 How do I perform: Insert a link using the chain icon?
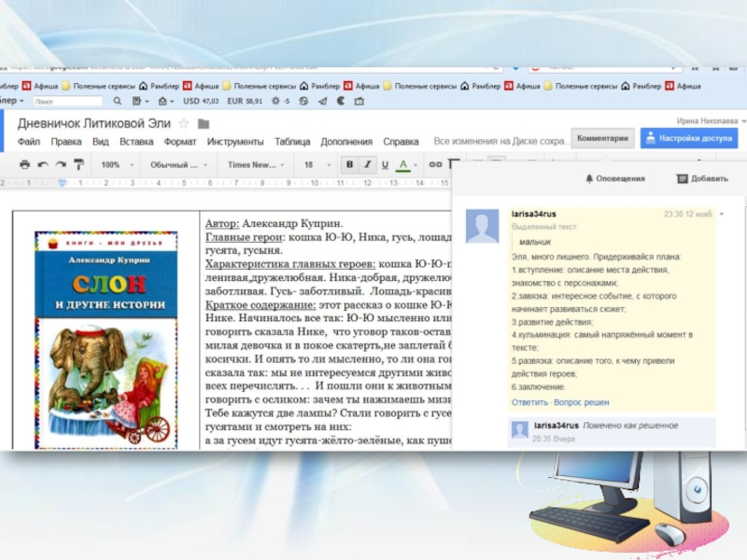click(434, 164)
